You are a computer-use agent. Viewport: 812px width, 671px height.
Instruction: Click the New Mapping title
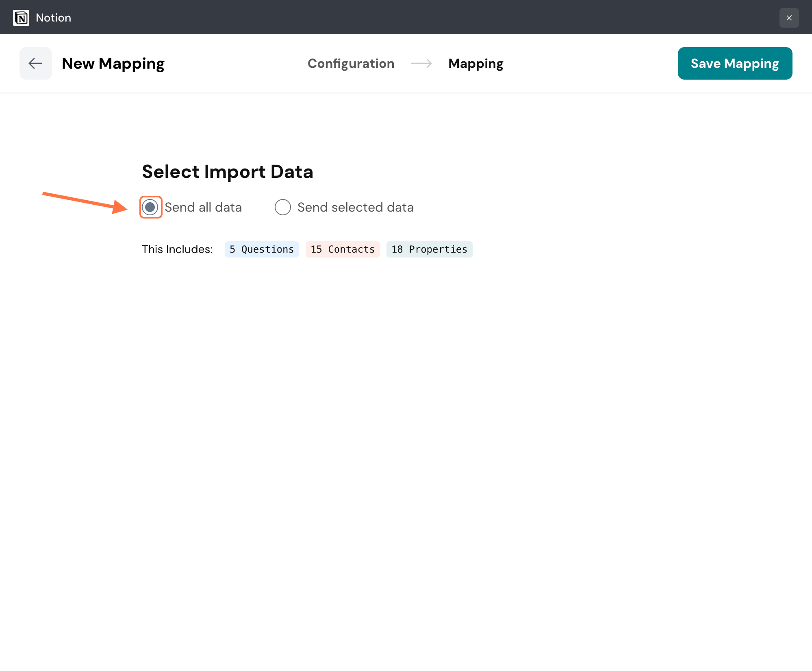pyautogui.click(x=113, y=63)
